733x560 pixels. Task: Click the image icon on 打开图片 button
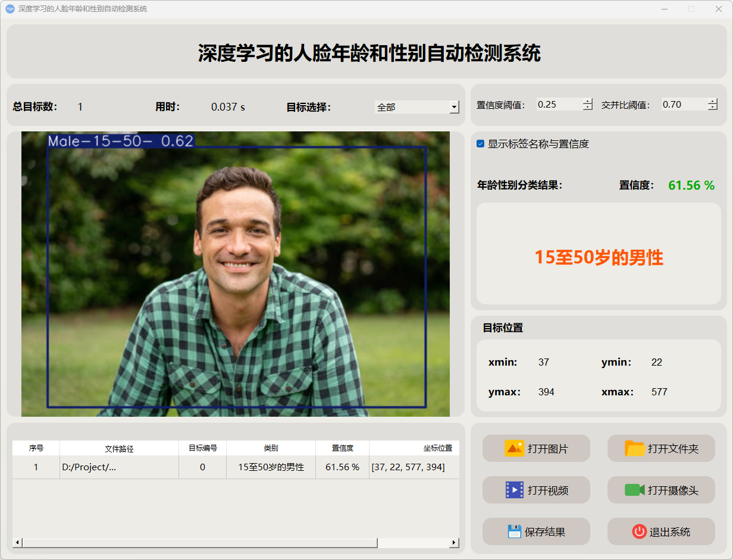(514, 448)
